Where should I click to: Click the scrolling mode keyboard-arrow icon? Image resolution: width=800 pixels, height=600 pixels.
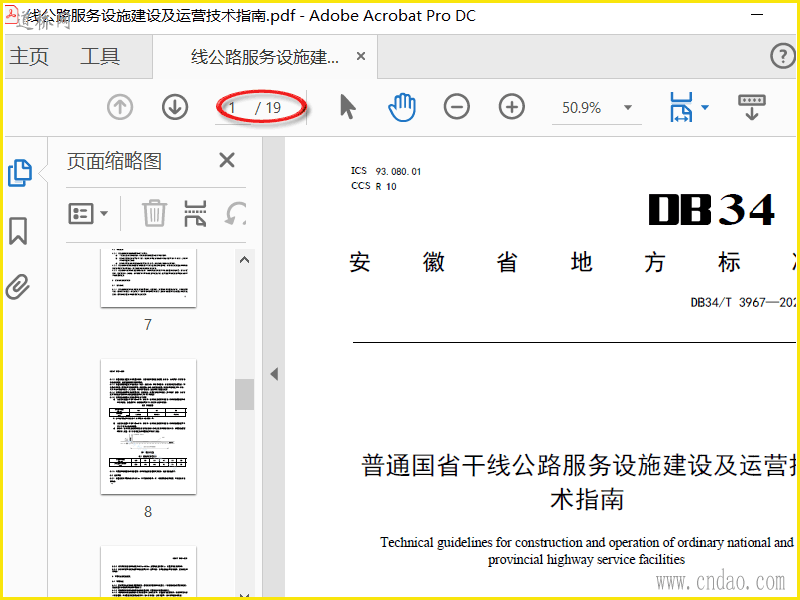point(752,107)
